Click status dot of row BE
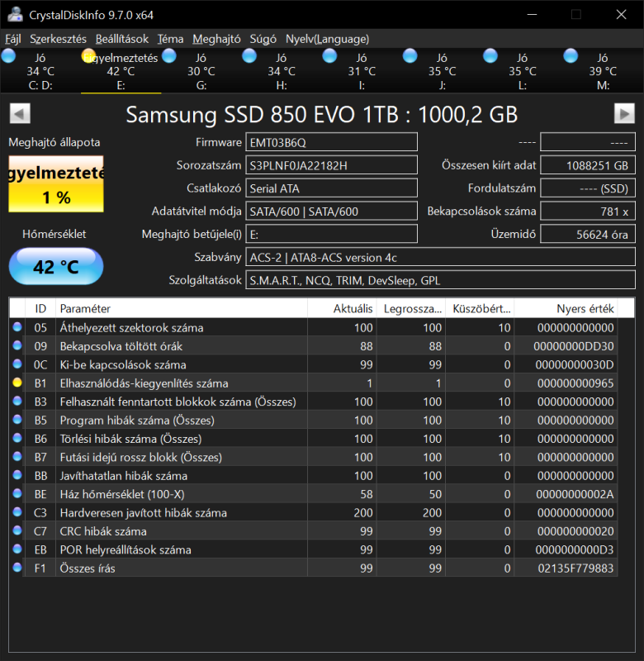 pyautogui.click(x=17, y=493)
